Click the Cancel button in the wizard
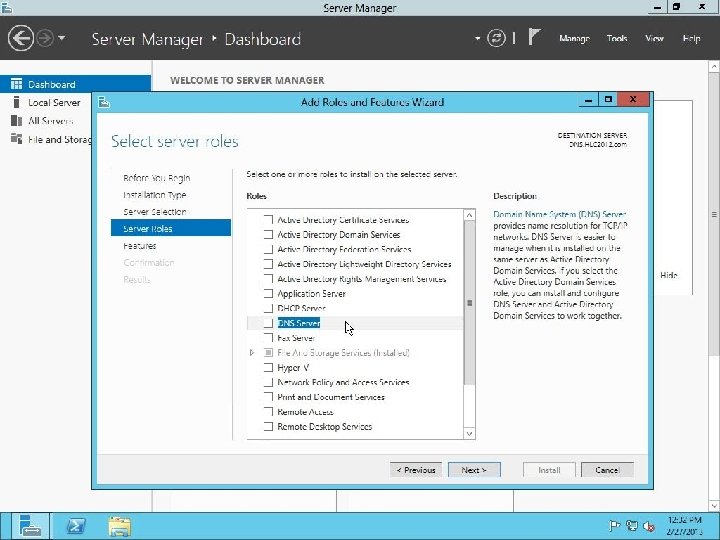 607,470
